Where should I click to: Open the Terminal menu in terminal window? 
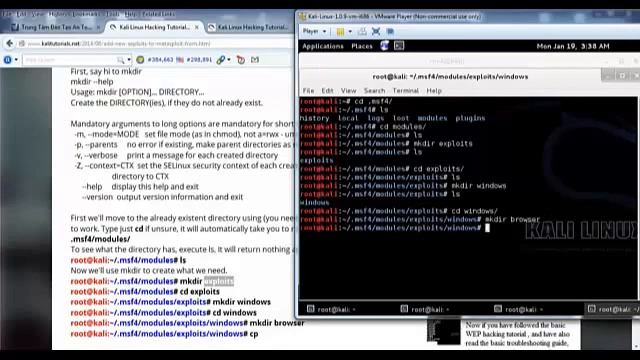(x=405, y=91)
